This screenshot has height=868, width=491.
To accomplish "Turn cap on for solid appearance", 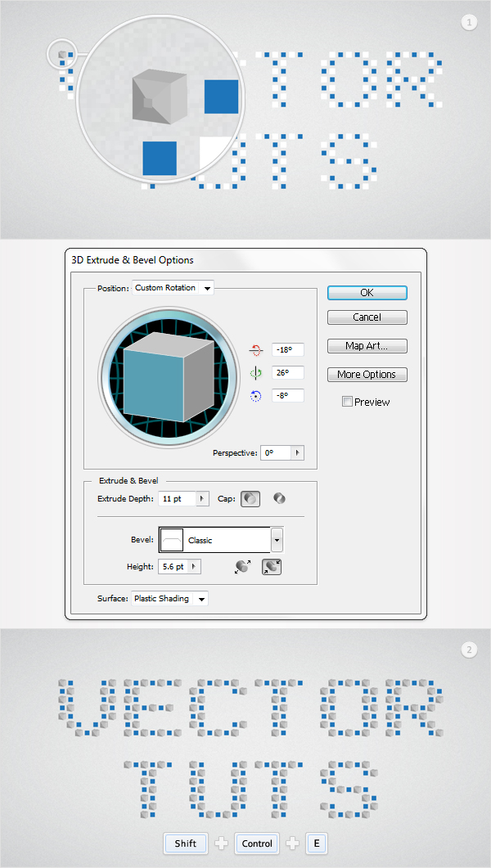I will pyautogui.click(x=250, y=498).
